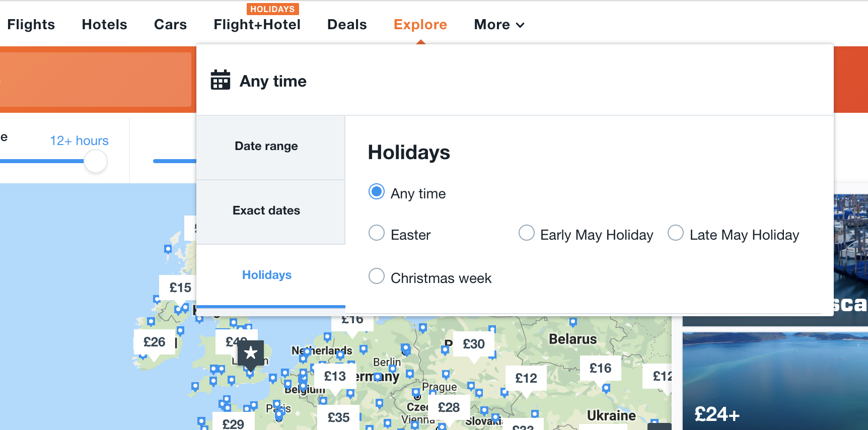Switch to the Exact dates tab
The height and width of the screenshot is (430, 868).
point(266,210)
